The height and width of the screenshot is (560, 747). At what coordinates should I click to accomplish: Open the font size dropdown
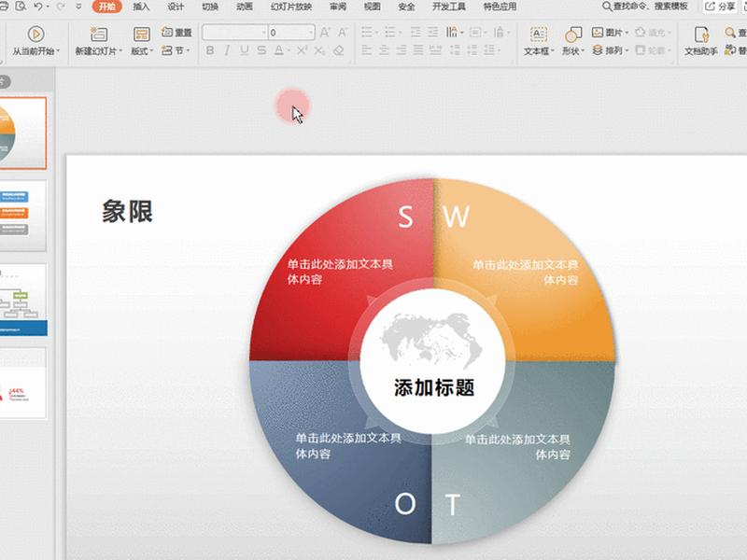(311, 33)
